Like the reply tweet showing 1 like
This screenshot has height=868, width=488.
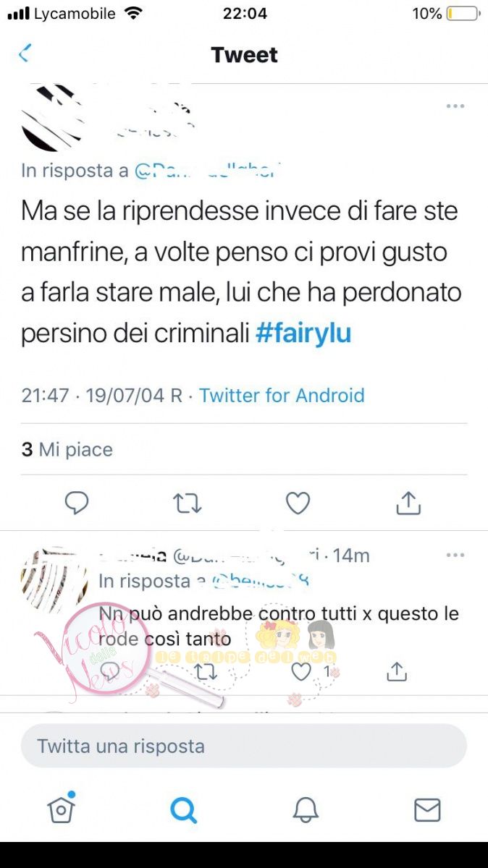tap(300, 673)
